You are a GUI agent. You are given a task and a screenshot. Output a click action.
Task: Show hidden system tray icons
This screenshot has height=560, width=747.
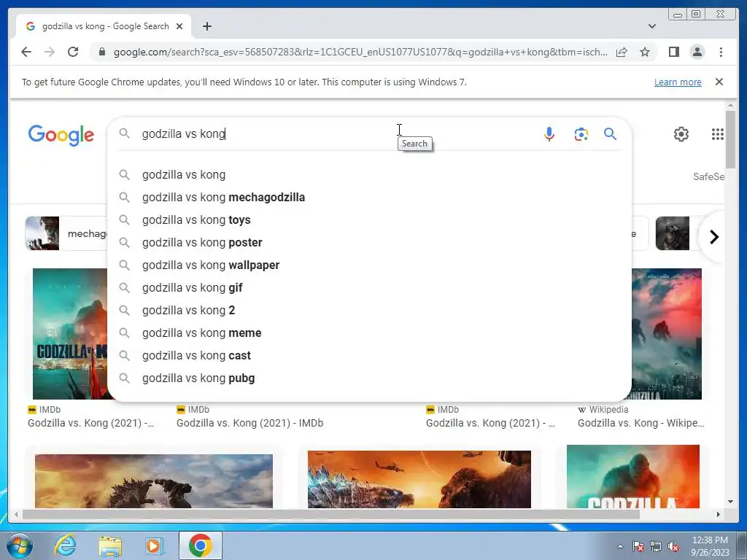pyautogui.click(x=620, y=546)
